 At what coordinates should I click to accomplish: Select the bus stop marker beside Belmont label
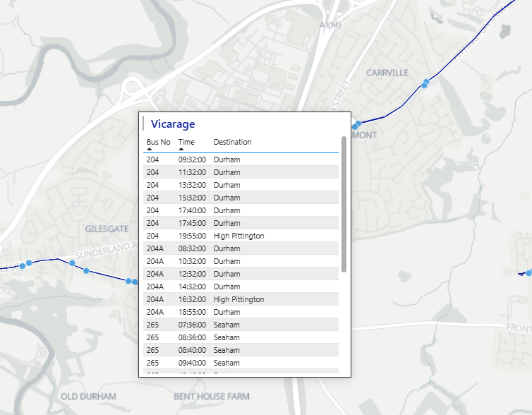tap(357, 125)
